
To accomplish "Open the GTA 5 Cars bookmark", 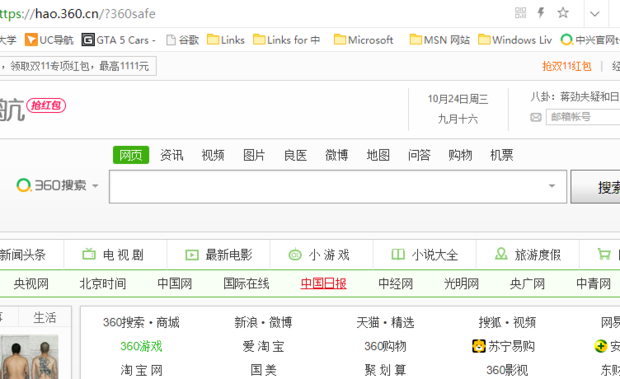I will 118,40.
